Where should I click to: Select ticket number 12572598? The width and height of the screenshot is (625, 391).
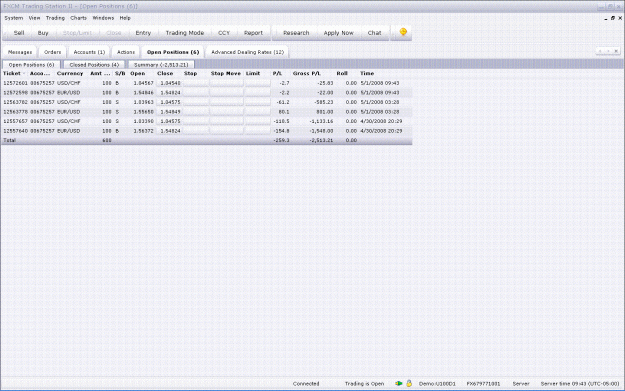click(15, 93)
